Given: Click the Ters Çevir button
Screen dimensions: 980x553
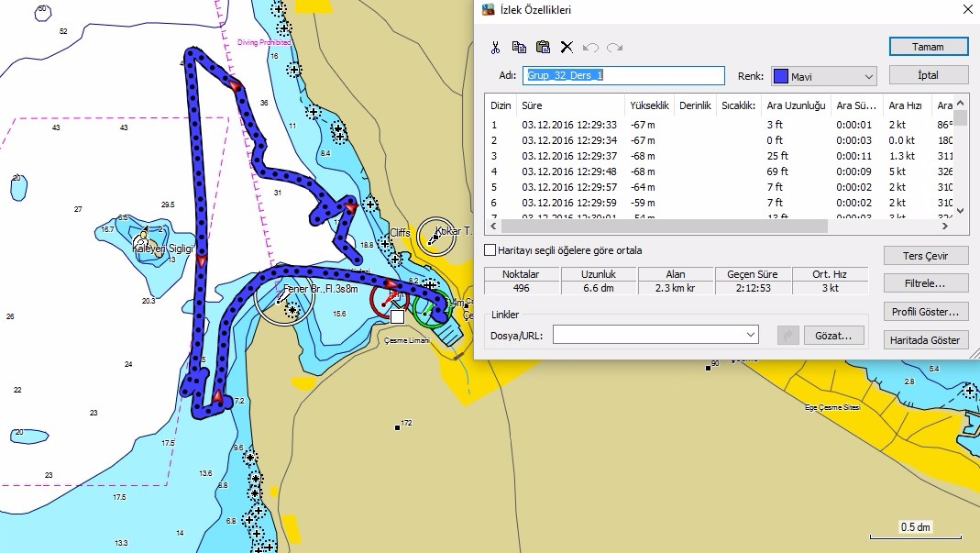Looking at the screenshot, I should [x=926, y=256].
